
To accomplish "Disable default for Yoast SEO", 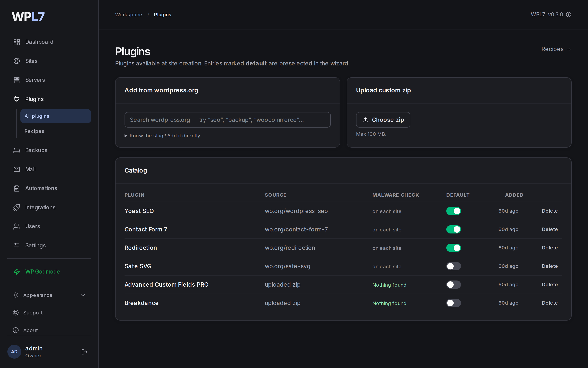I will [x=453, y=211].
